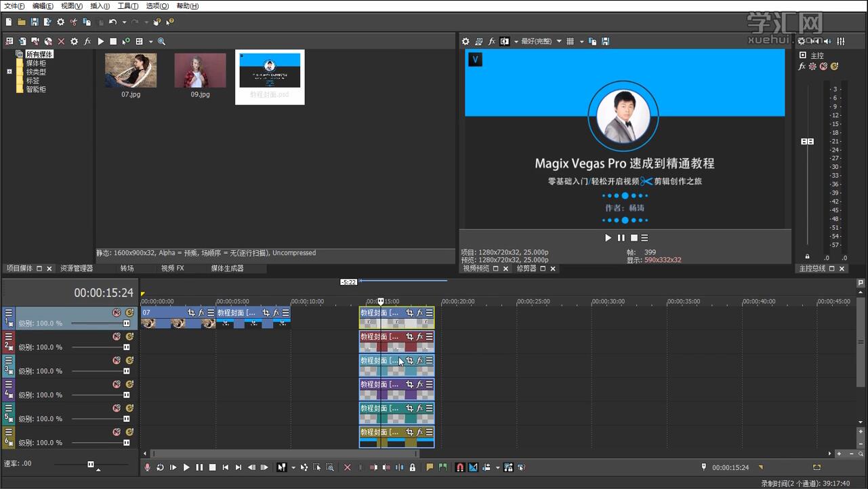This screenshot has height=489, width=868.
Task: Open the Project Media views dropdown arrow
Action: [x=150, y=41]
